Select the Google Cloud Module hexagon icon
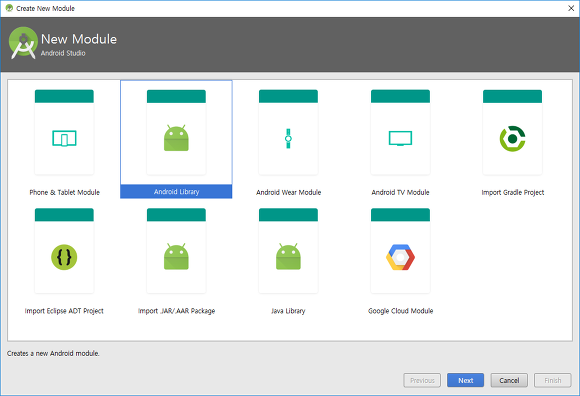 [400, 257]
